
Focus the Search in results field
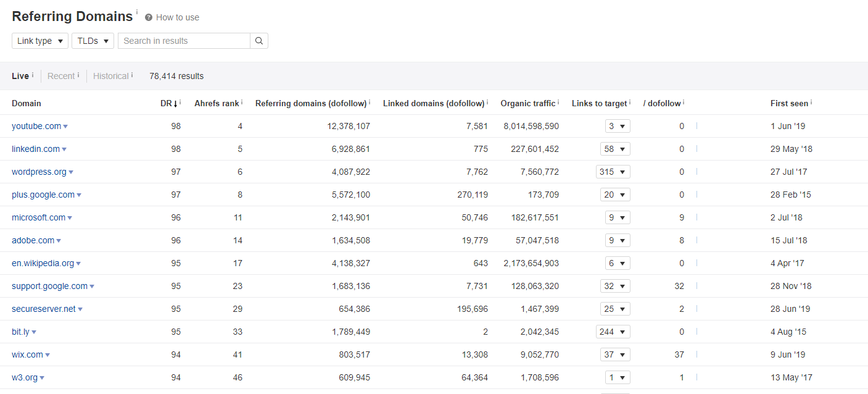click(184, 41)
